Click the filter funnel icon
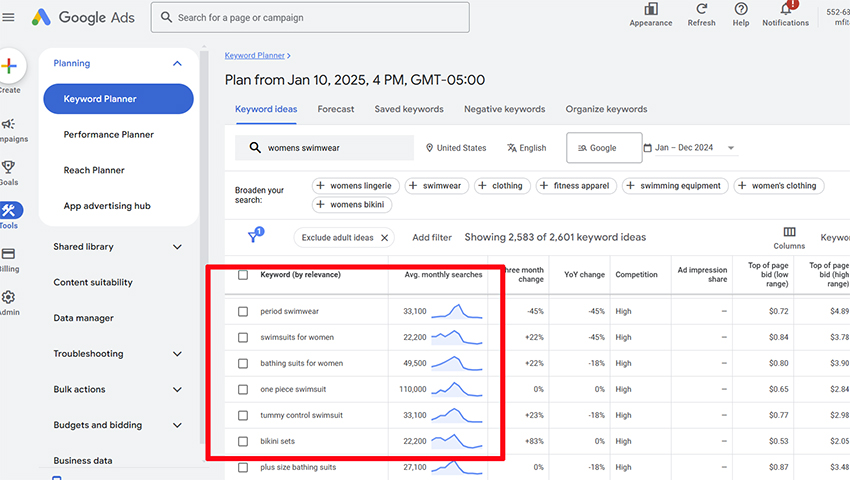Viewport: 850px width, 480px height. (x=253, y=235)
